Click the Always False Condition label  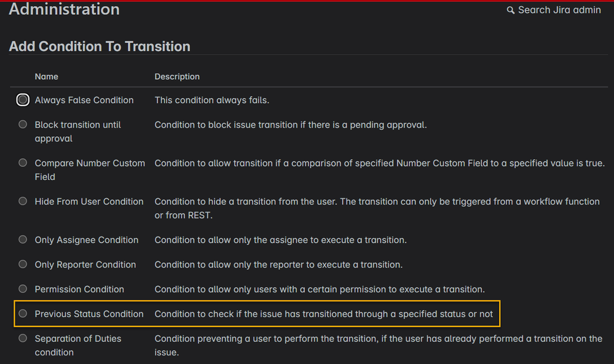(84, 100)
